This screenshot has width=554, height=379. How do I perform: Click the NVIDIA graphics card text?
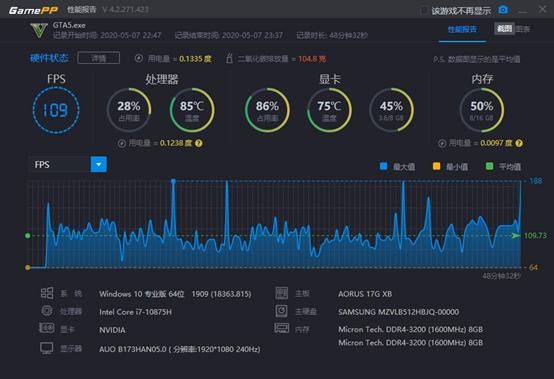tap(112, 330)
